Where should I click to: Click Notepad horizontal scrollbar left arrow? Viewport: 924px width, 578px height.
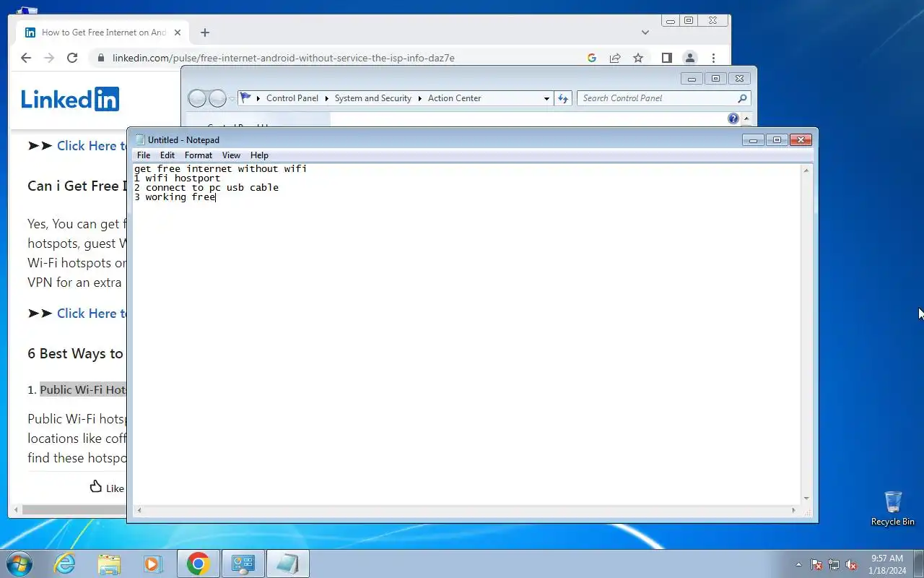click(139, 511)
